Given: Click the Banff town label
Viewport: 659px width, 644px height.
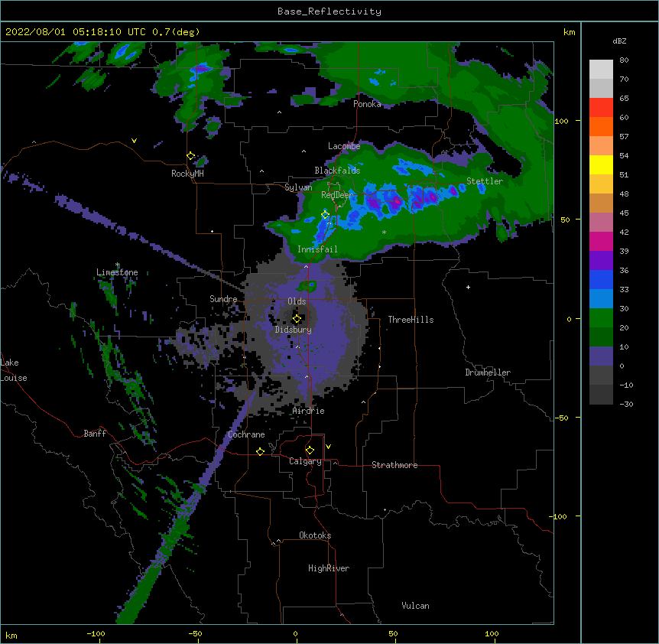Looking at the screenshot, I should click(95, 434).
